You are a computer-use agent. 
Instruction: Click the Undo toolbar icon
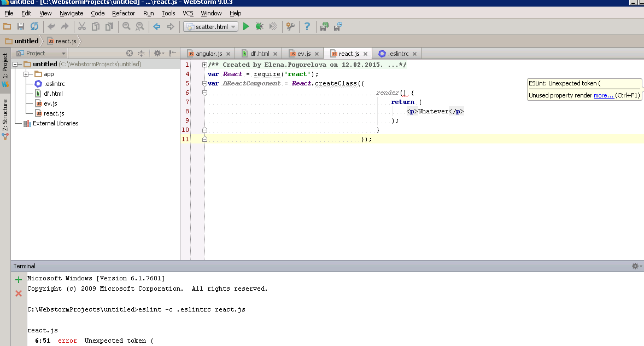pos(51,27)
